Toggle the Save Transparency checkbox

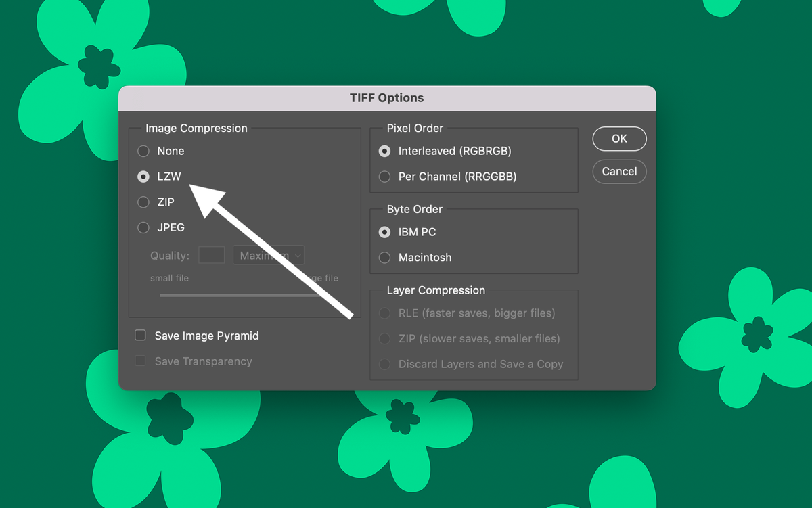tap(141, 361)
